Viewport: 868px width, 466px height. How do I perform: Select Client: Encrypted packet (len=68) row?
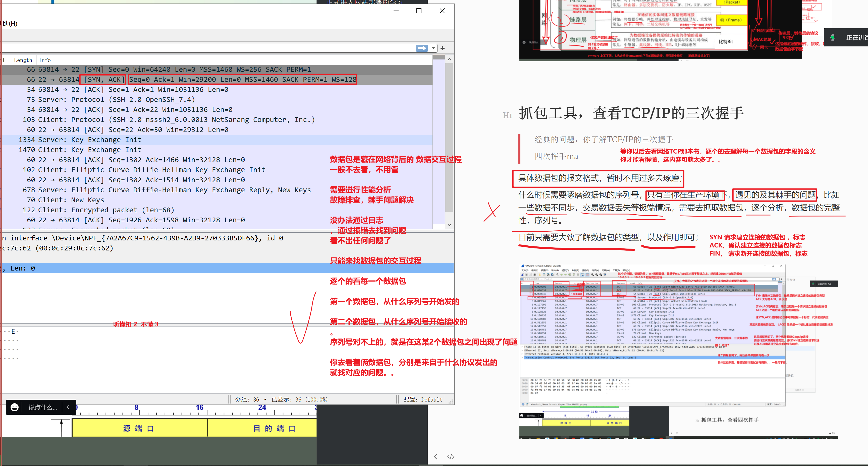216,210
